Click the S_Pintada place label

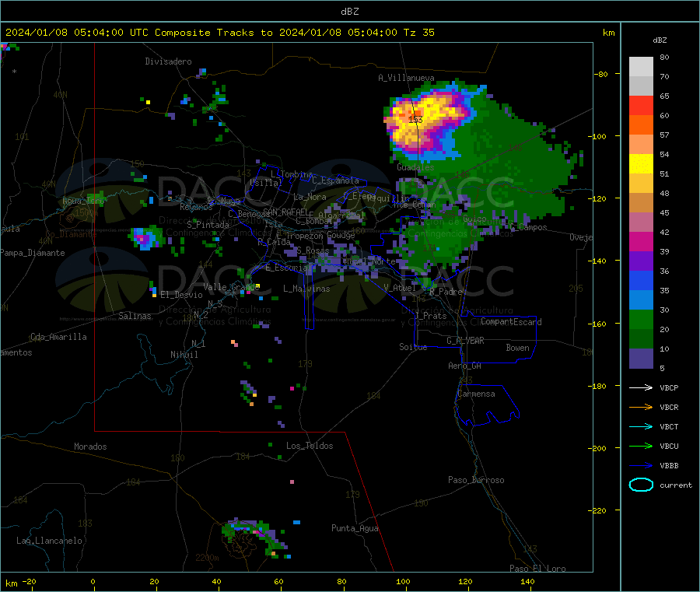(208, 225)
